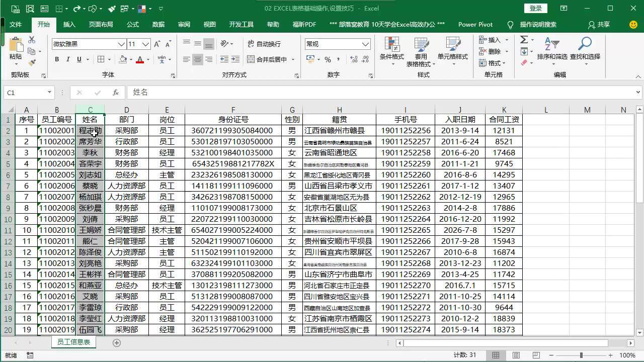Click the Clear eraser icon
The height and width of the screenshot is (362, 644).
point(524,63)
